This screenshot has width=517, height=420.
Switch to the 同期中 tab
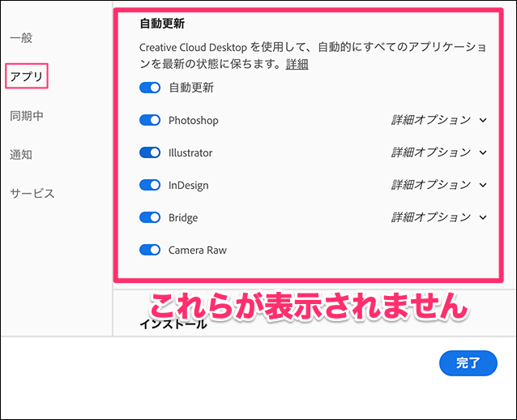click(x=27, y=116)
